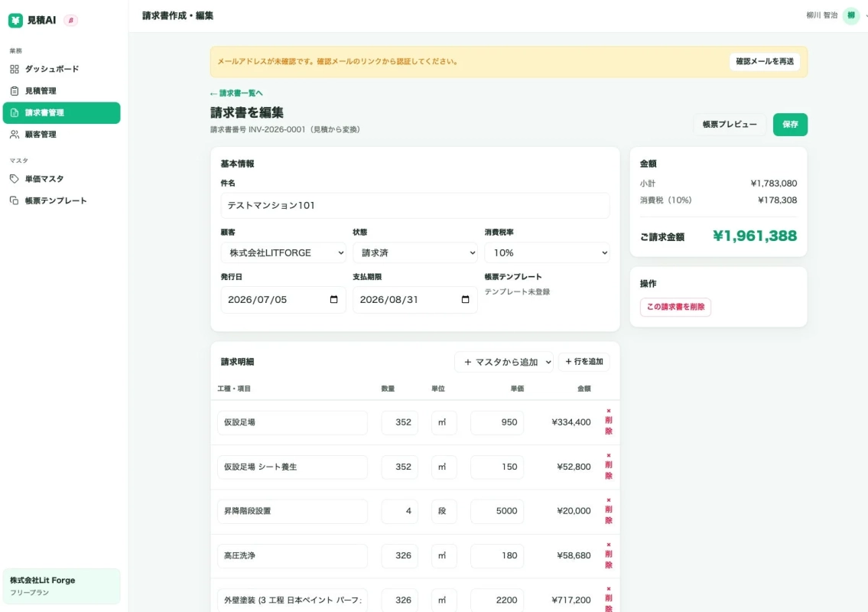Click quantity 4 field in 昇降階段設置 row
The image size is (868, 612).
[400, 511]
